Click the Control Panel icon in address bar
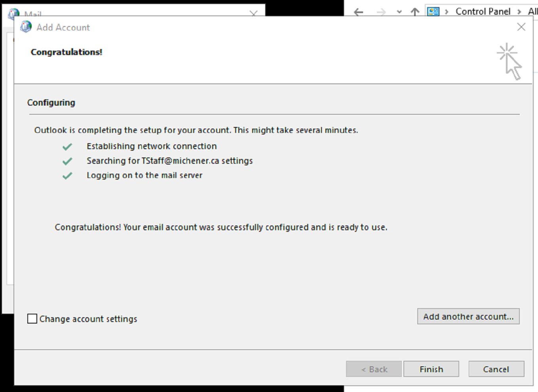538x392 pixels. pyautogui.click(x=433, y=11)
